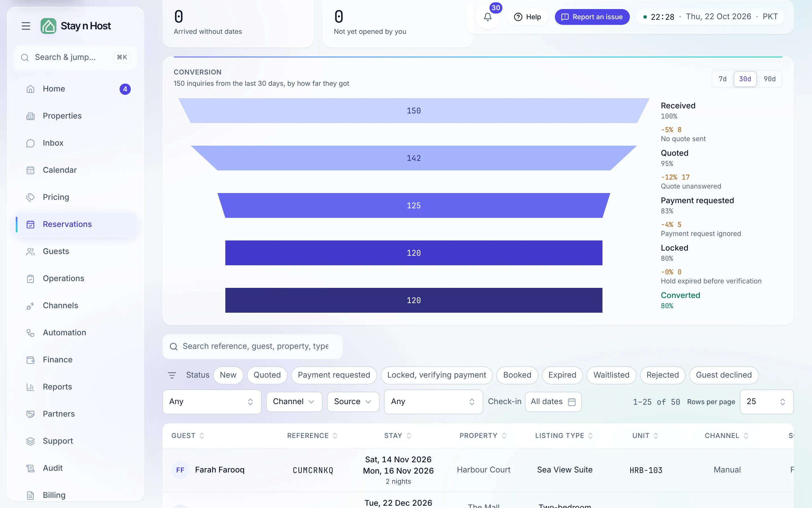Click Report an issue button
The width and height of the screenshot is (812, 508).
(592, 17)
